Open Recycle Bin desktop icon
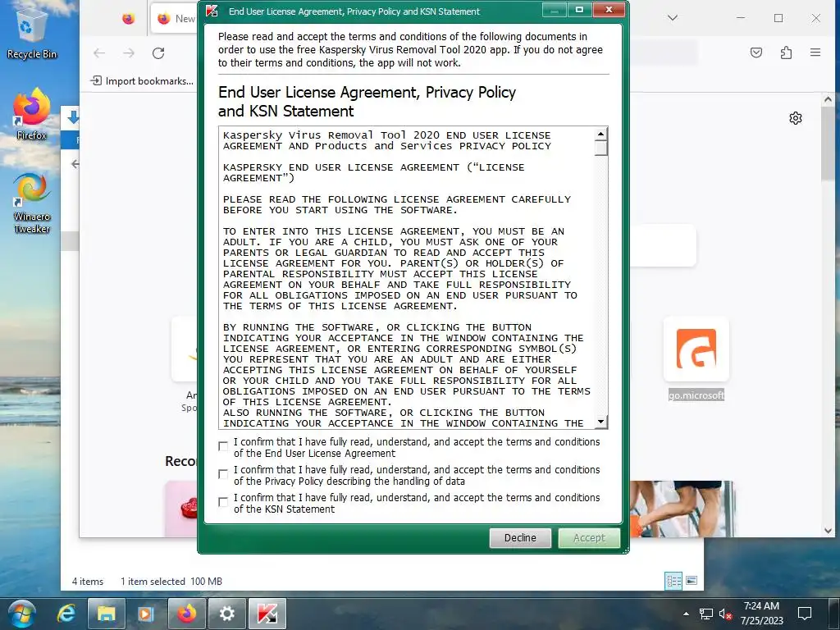Image resolution: width=840 pixels, height=630 pixels. tap(31, 33)
